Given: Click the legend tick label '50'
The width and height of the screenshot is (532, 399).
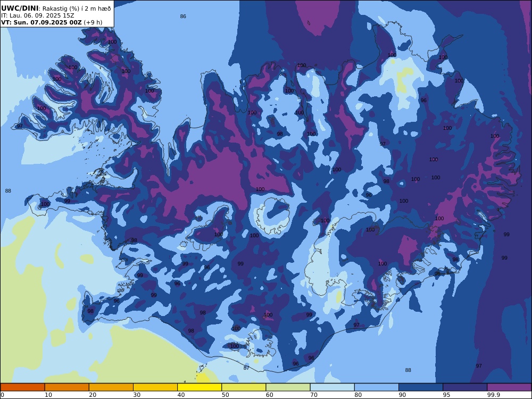Looking at the screenshot, I should [x=225, y=395].
